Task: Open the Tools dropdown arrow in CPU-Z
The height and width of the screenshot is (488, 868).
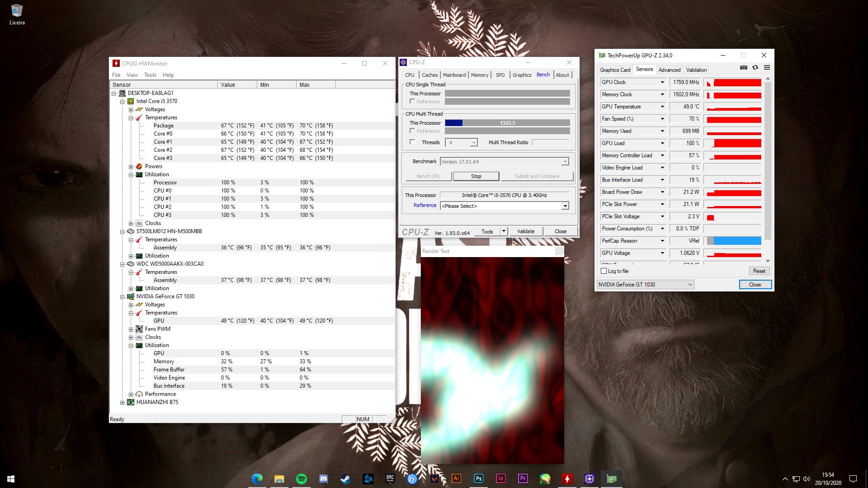Action: click(504, 231)
